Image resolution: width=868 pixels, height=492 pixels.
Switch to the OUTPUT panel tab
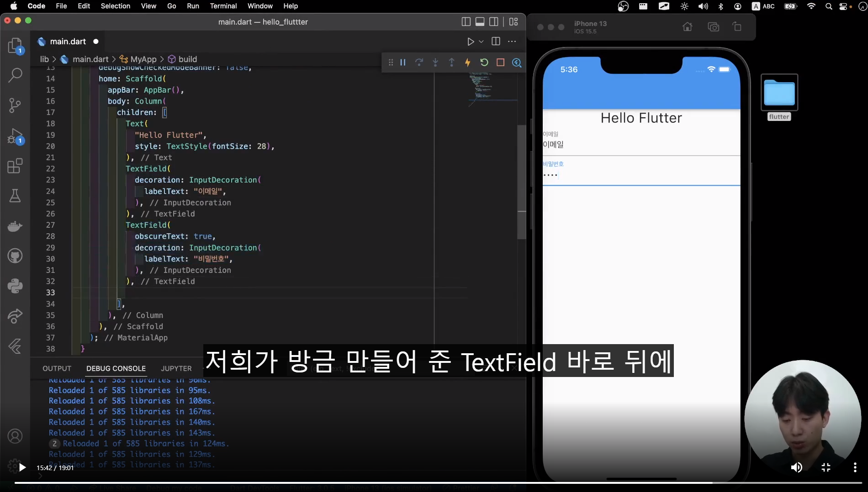(57, 368)
